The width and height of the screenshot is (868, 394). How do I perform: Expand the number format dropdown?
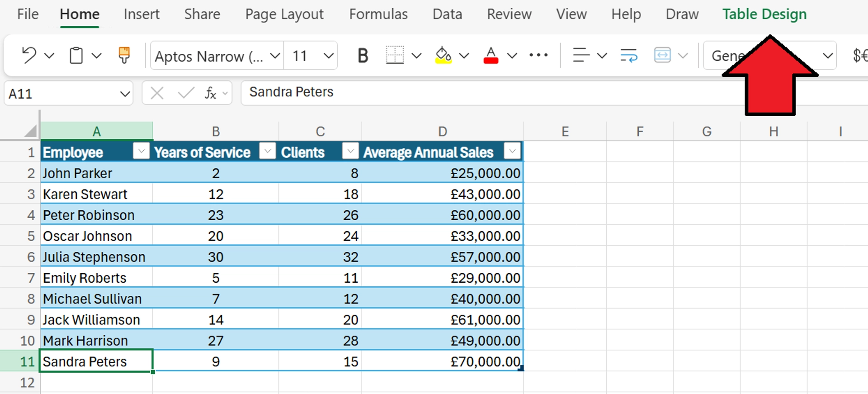tap(827, 56)
